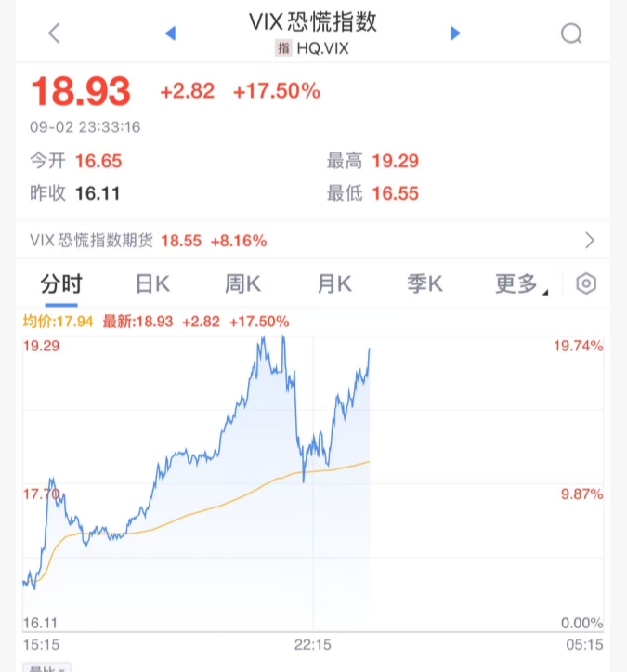This screenshot has height=672, width=627.
Task: Tap the 均价 17.94 average label
Action: click(58, 322)
